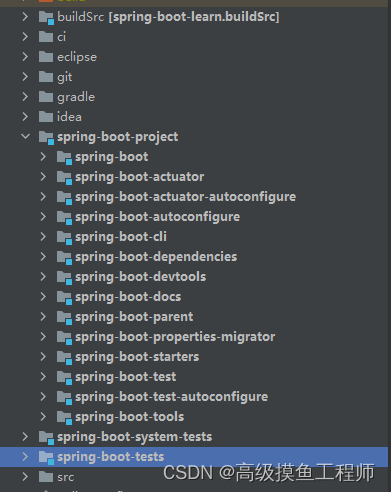Click the spring-boot-actuator module icon
The height and width of the screenshot is (492, 391).
coord(64,178)
